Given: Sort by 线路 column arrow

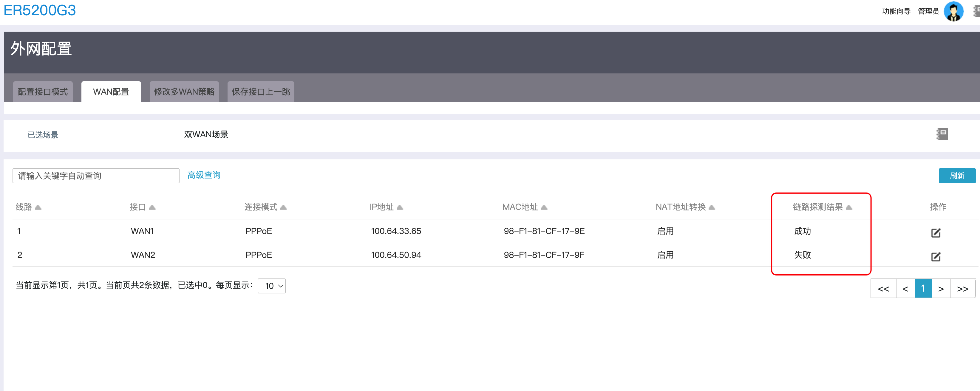Looking at the screenshot, I should (x=38, y=207).
